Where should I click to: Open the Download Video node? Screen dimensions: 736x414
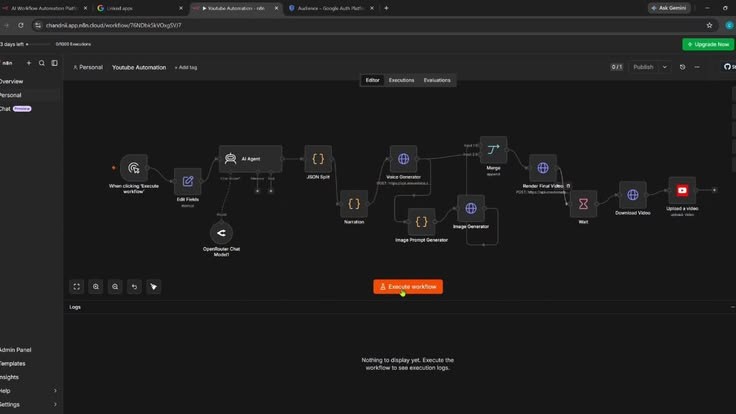pyautogui.click(x=633, y=195)
